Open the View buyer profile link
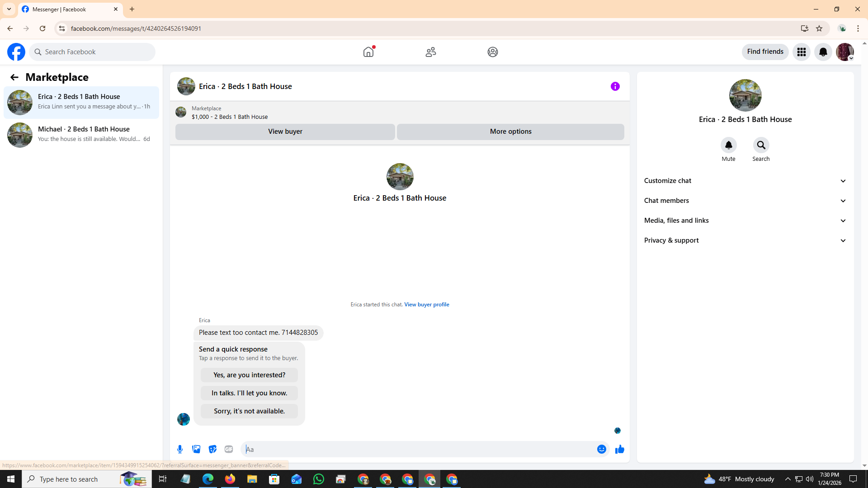Screen dimensions: 868x488 (x=426, y=305)
